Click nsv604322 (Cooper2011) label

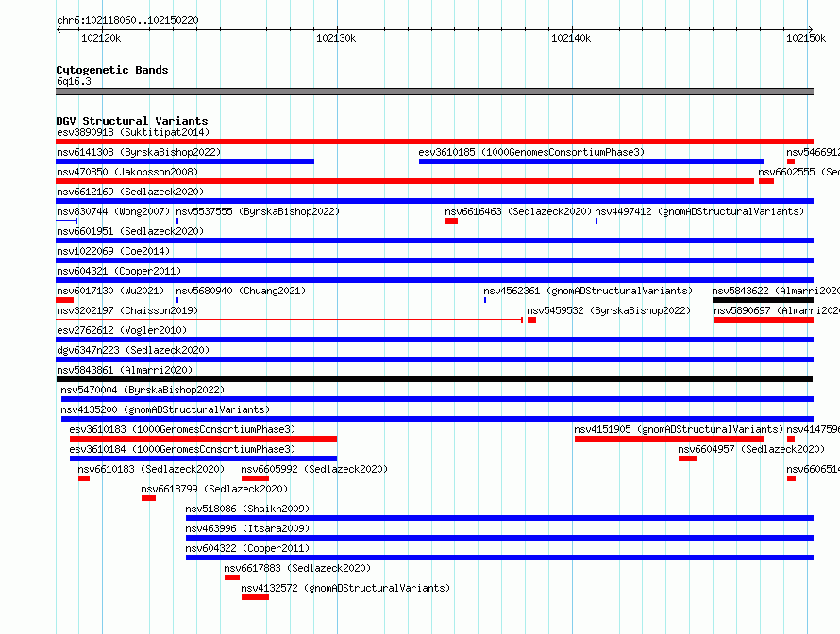click(247, 548)
